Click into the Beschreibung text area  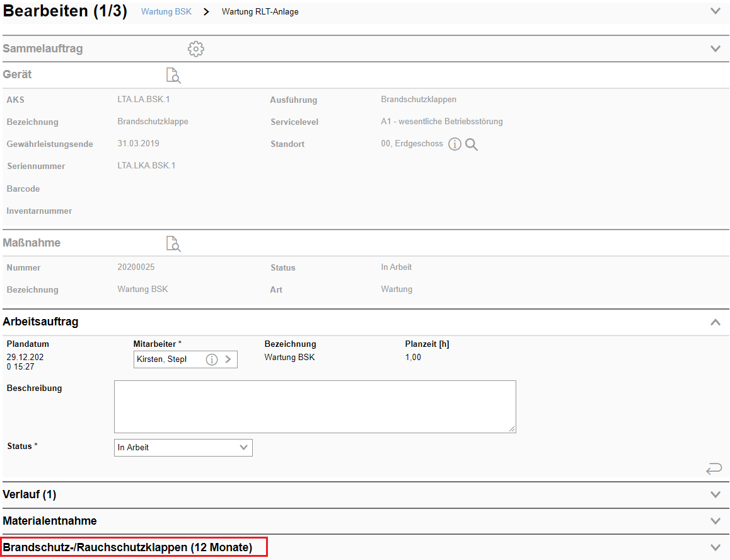315,406
